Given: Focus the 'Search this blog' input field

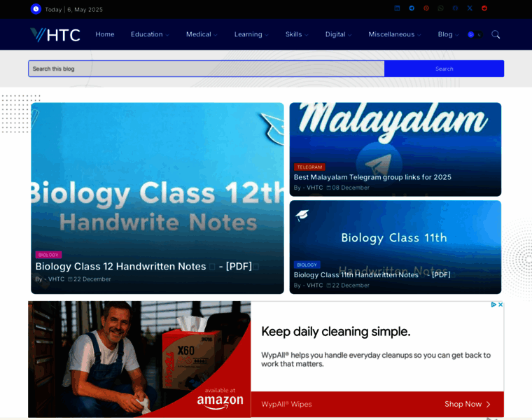Looking at the screenshot, I should (x=206, y=69).
